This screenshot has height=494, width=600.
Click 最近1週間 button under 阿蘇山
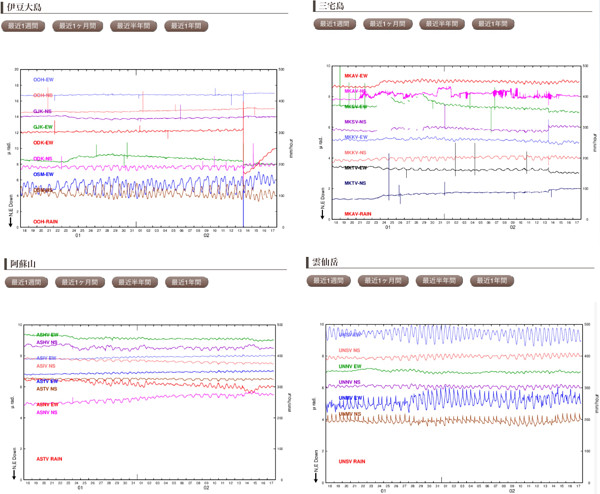coord(27,282)
